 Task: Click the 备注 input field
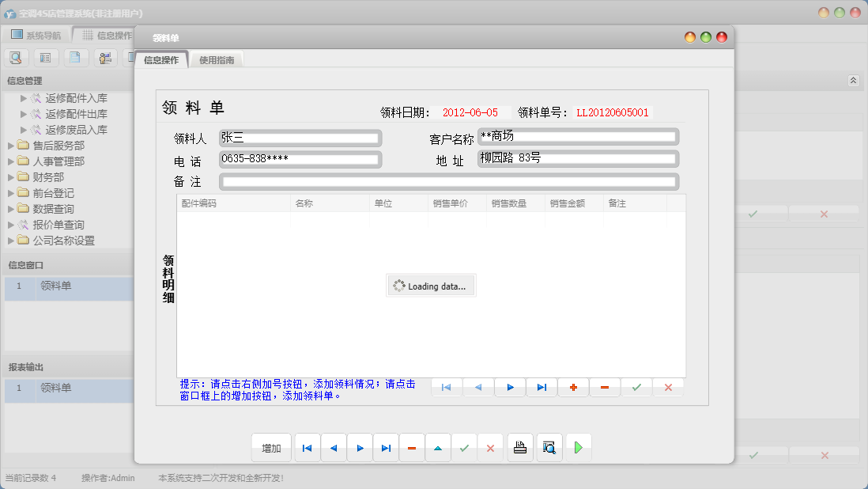[448, 182]
